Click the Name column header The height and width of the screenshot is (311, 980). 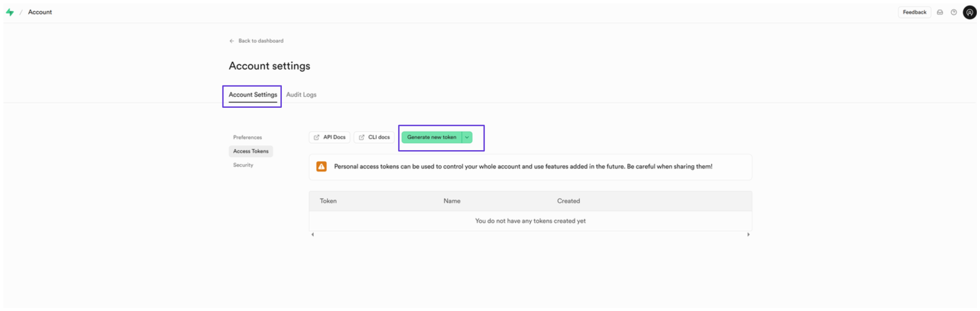pyautogui.click(x=452, y=201)
